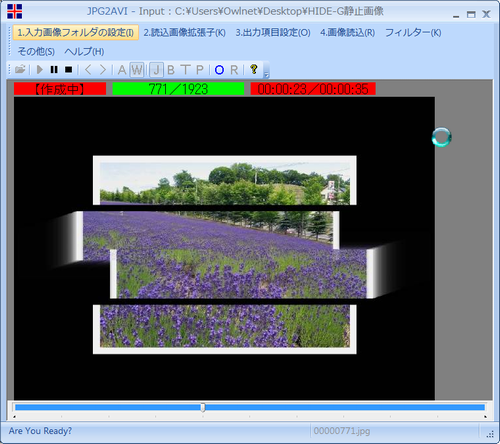Image resolution: width=500 pixels, height=444 pixels.
Task: Click the B toolbar icon
Action: tap(171, 70)
